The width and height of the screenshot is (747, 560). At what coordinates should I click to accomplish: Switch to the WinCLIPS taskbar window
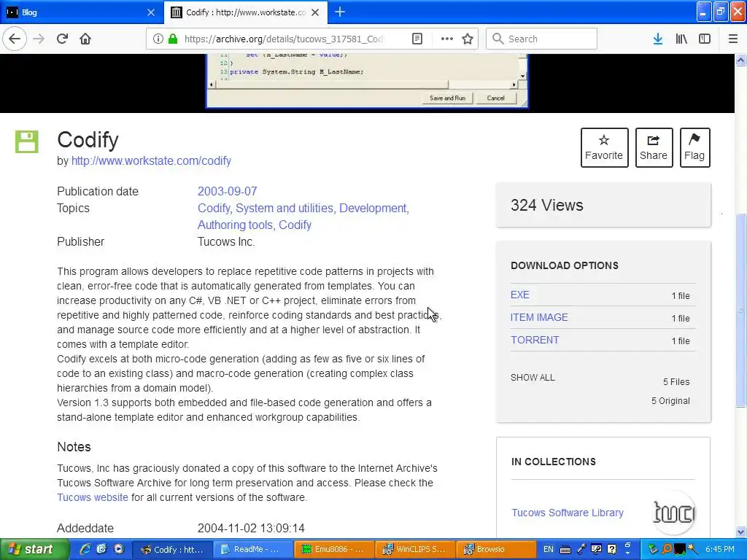(414, 549)
